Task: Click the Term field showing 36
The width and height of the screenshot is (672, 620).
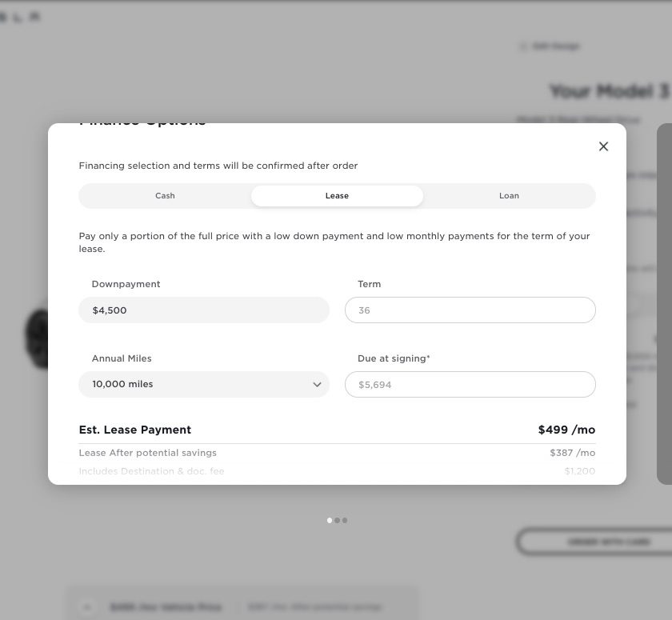Action: coord(470,310)
